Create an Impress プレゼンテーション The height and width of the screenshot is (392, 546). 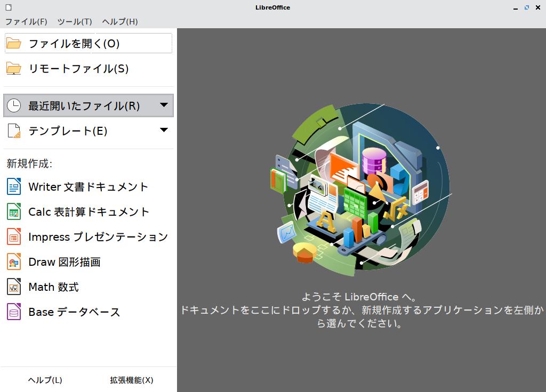coord(88,236)
